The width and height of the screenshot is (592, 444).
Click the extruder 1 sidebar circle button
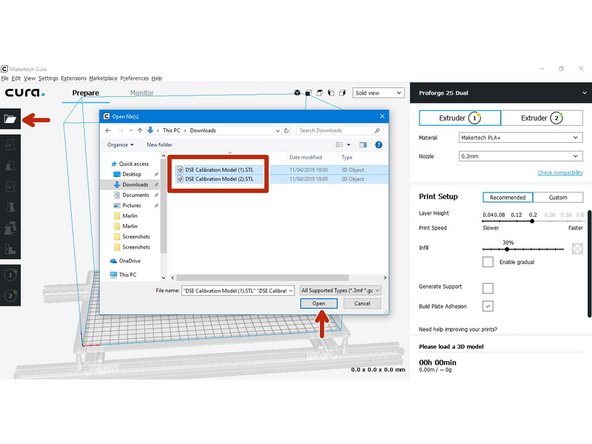(10, 275)
